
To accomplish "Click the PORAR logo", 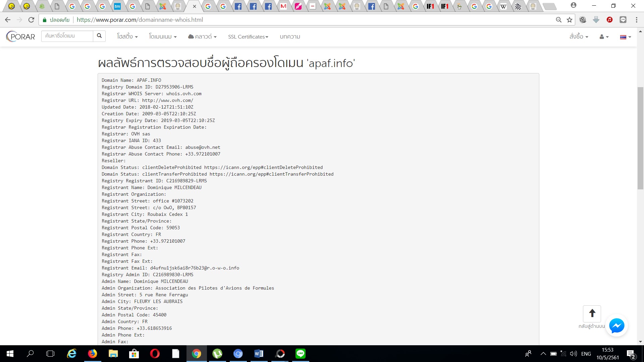I will click(21, 37).
